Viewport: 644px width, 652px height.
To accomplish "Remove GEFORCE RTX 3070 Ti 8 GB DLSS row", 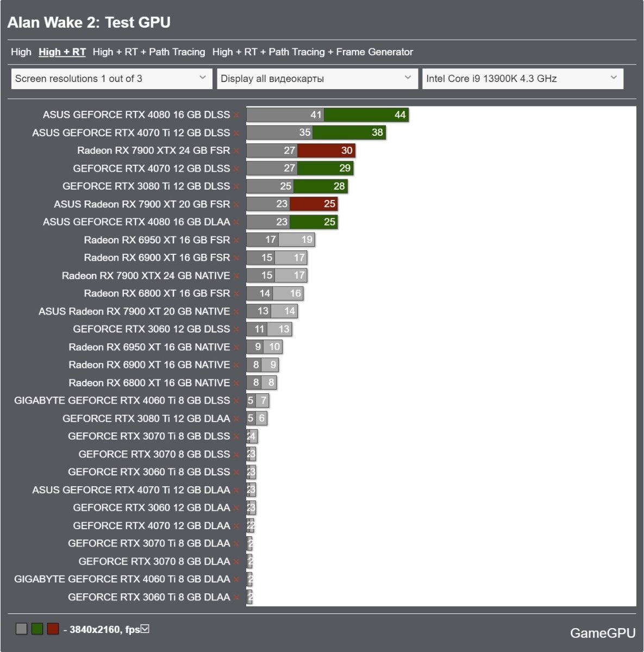I will (237, 436).
